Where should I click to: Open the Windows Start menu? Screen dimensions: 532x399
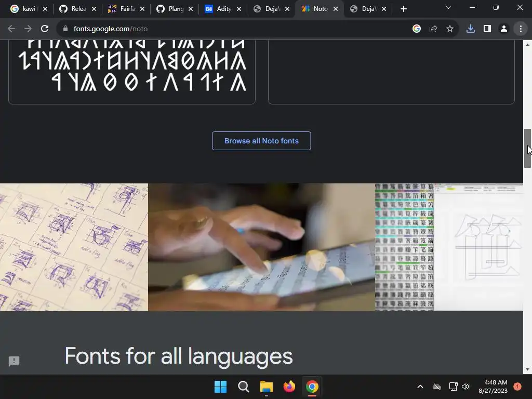click(x=220, y=387)
